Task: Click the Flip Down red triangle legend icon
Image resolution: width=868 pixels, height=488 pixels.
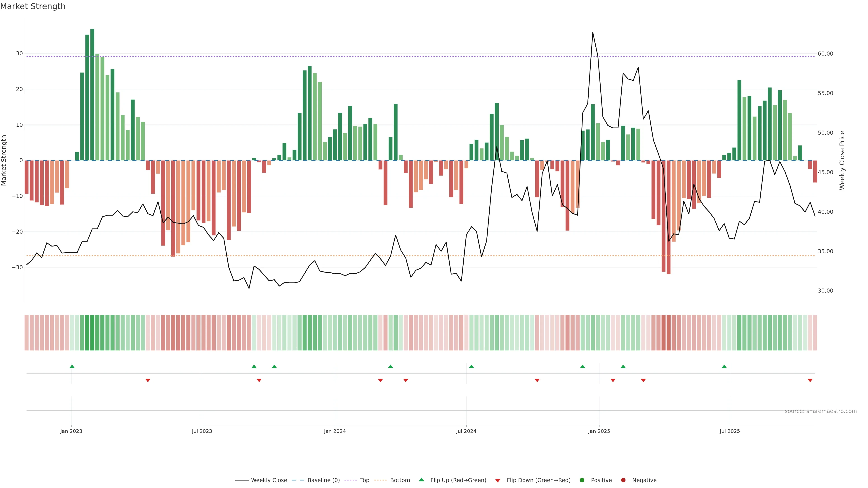Action: pos(498,481)
